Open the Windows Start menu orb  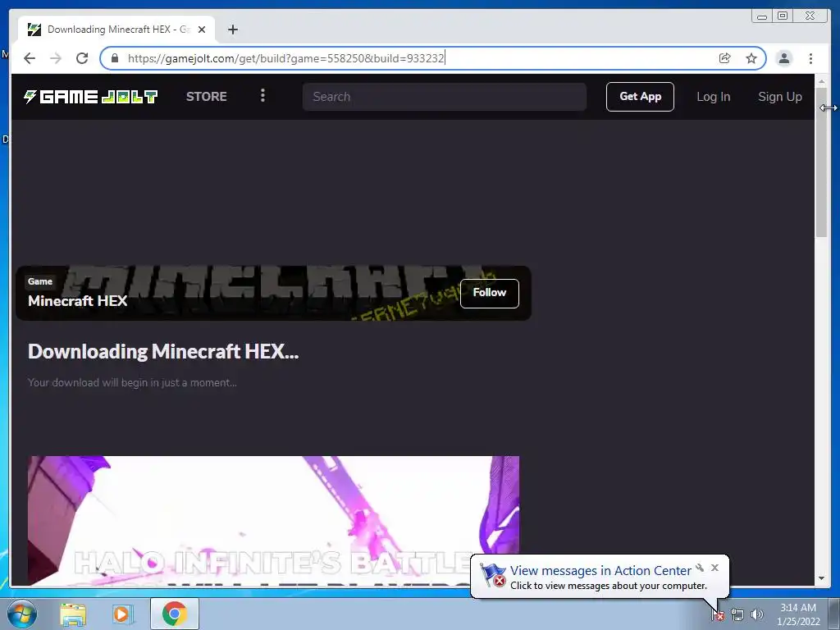pyautogui.click(x=22, y=614)
